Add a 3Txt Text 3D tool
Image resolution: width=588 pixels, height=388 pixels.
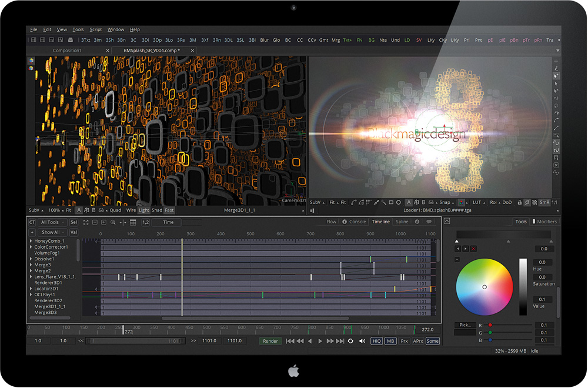tap(85, 40)
